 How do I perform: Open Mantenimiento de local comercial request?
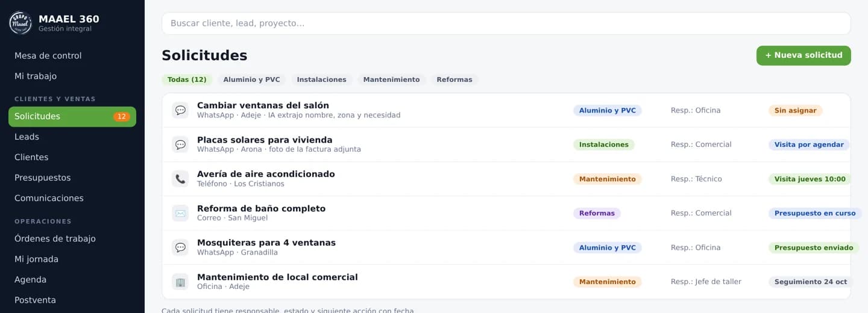506,282
